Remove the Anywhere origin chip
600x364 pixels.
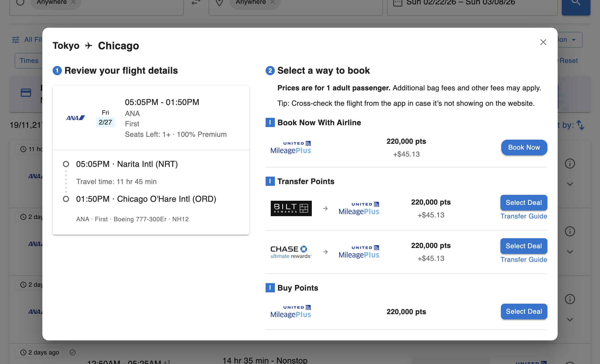pyautogui.click(x=73, y=2)
